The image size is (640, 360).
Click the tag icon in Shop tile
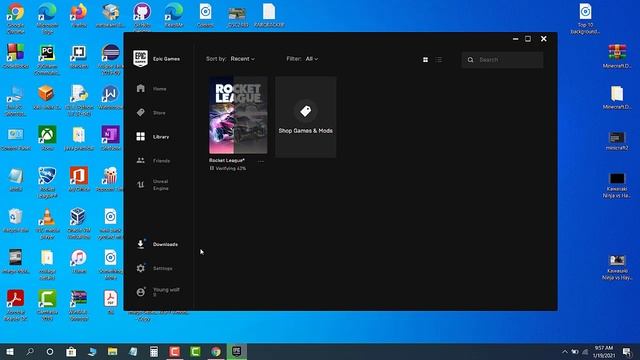pyautogui.click(x=305, y=111)
